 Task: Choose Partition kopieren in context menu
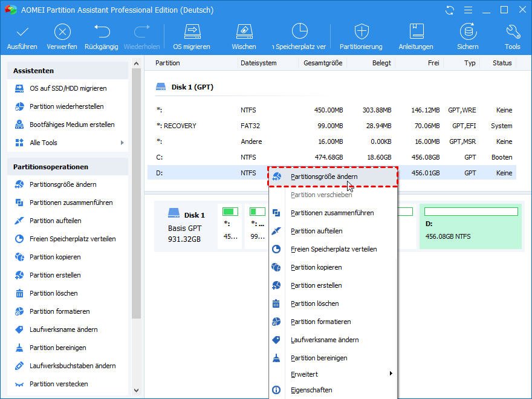[x=333, y=267]
